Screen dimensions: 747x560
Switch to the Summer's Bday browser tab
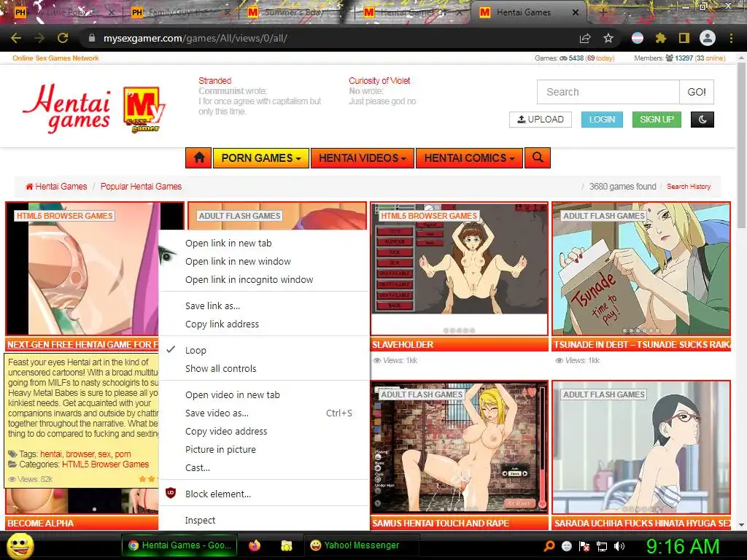[x=295, y=12]
